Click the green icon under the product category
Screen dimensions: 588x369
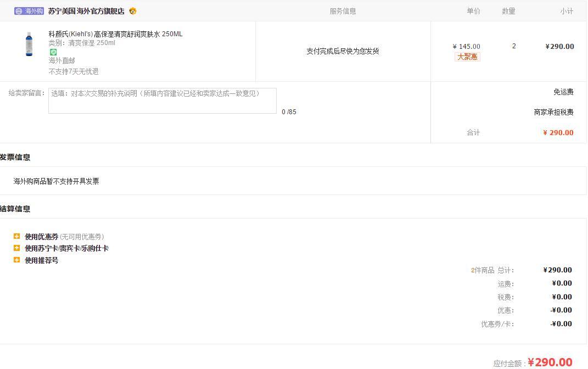pyautogui.click(x=53, y=52)
